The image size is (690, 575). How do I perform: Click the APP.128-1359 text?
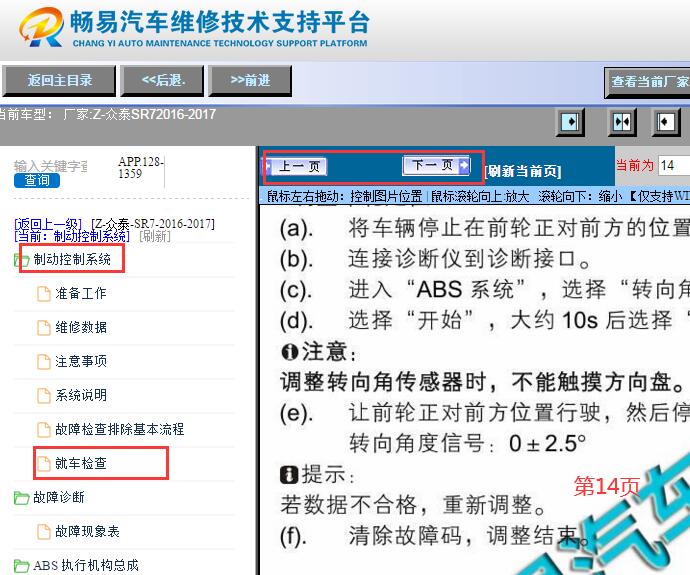click(141, 168)
